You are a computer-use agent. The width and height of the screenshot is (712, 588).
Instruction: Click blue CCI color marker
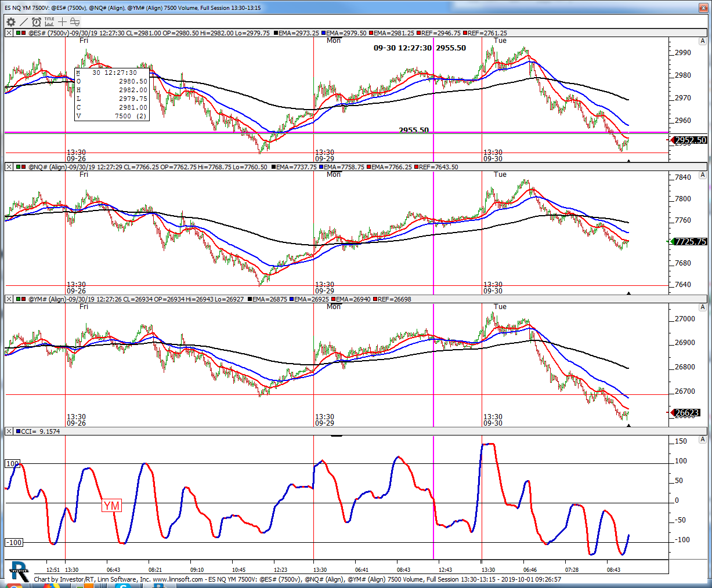[18, 431]
